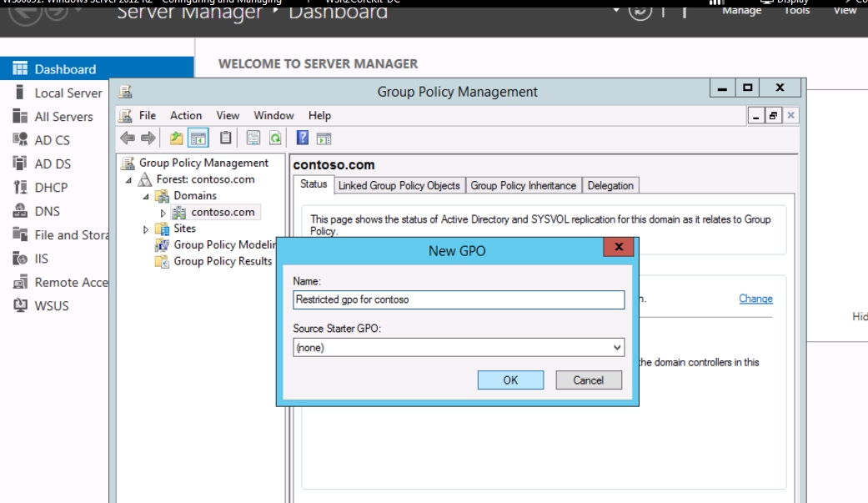The width and height of the screenshot is (868, 503).
Task: Expand the contoso.com domain tree node
Action: 163,213
